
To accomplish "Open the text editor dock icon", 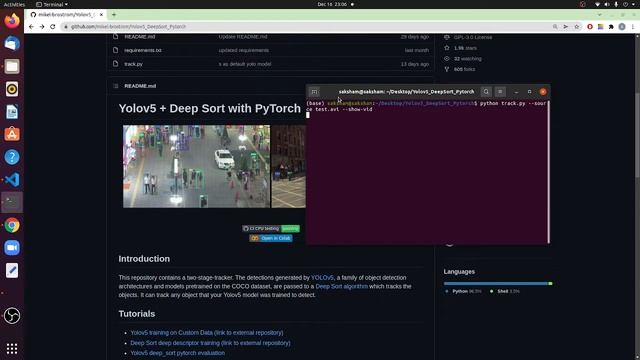I will (12, 271).
